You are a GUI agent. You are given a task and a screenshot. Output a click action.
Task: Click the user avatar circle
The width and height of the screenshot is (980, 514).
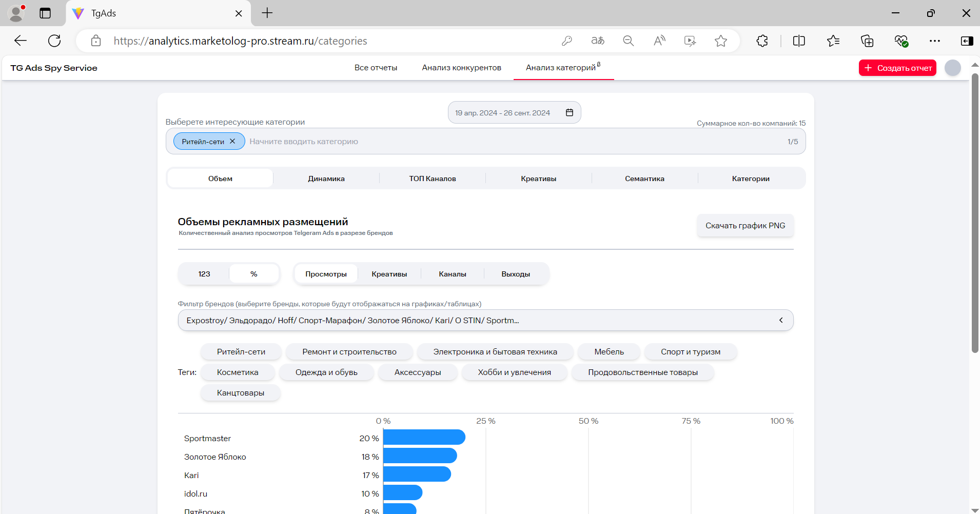[x=953, y=68]
